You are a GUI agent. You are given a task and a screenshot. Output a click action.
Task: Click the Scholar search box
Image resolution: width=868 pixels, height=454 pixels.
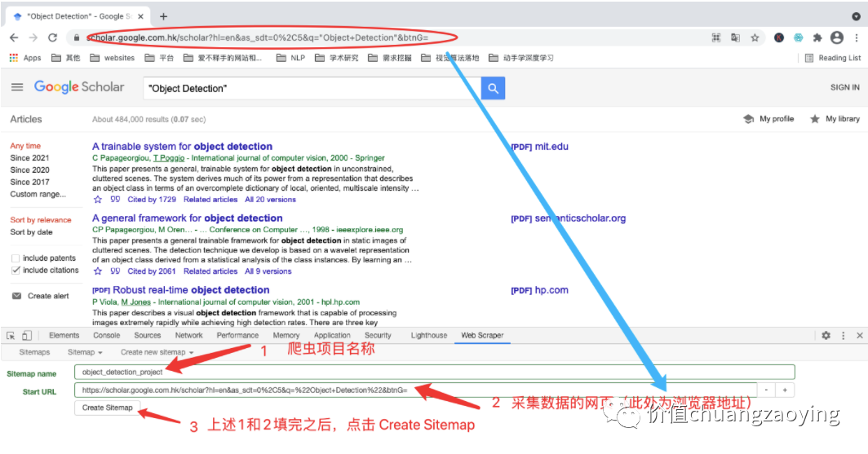click(312, 89)
